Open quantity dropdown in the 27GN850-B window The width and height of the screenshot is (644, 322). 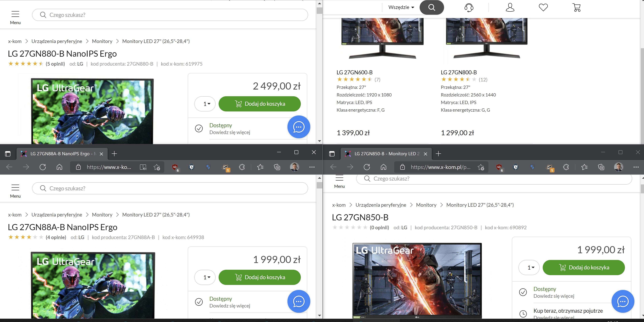coord(529,268)
